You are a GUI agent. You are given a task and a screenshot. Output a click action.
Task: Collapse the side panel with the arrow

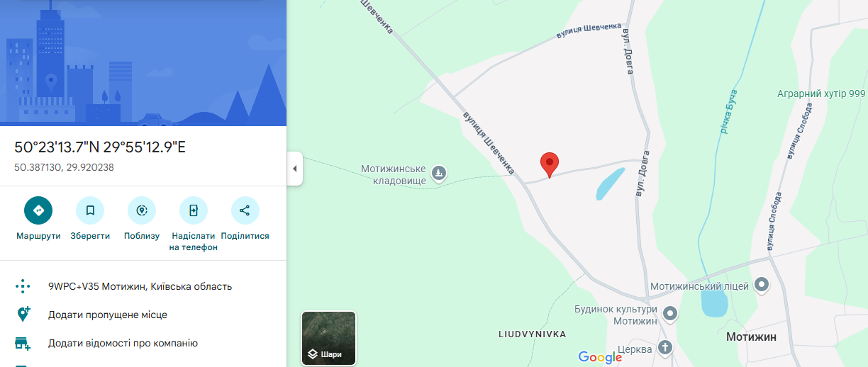(294, 169)
